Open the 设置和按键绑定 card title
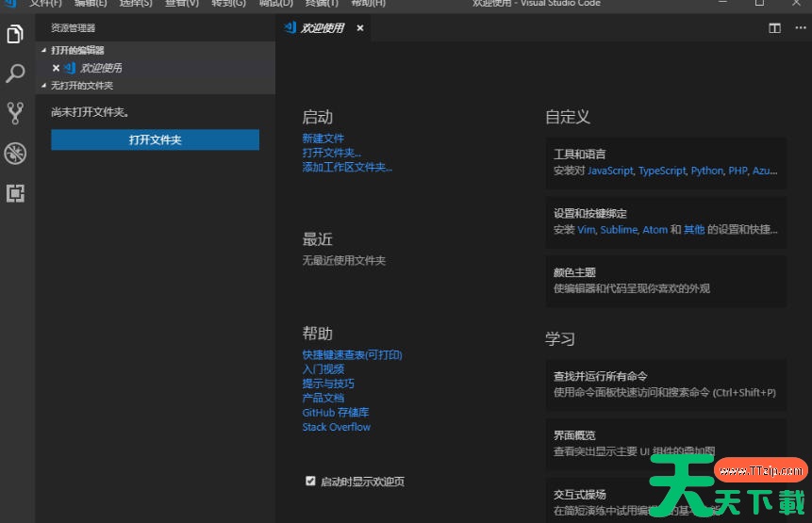 coord(589,213)
